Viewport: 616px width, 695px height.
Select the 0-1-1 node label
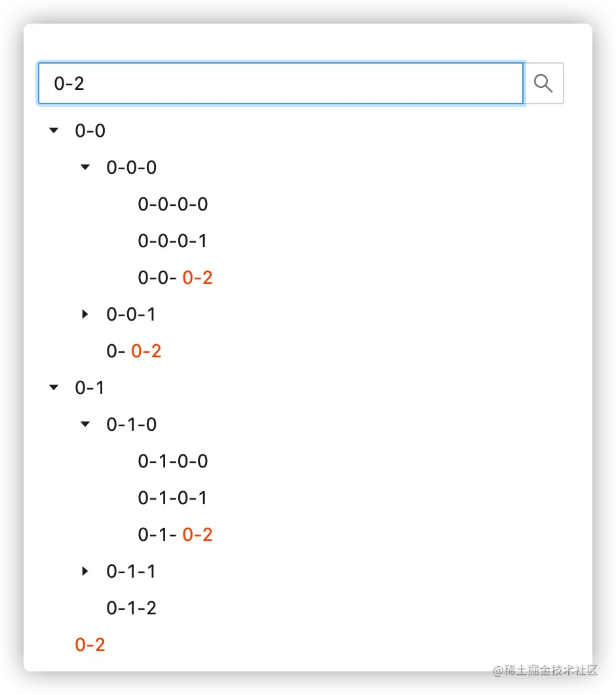(131, 571)
